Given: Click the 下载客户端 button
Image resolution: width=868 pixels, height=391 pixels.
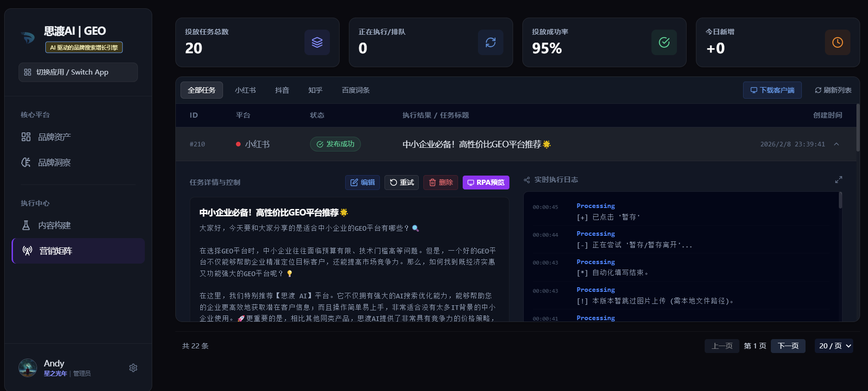Looking at the screenshot, I should (x=772, y=90).
